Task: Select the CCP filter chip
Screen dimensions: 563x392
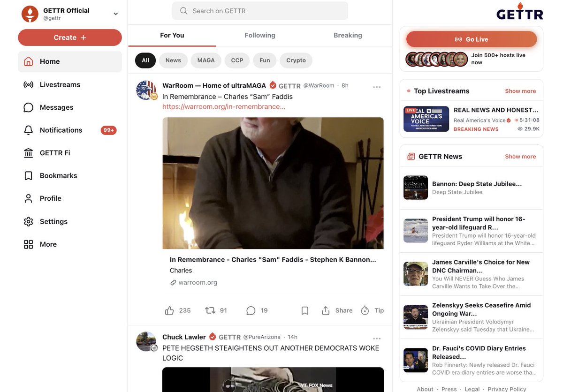Action: (x=237, y=60)
